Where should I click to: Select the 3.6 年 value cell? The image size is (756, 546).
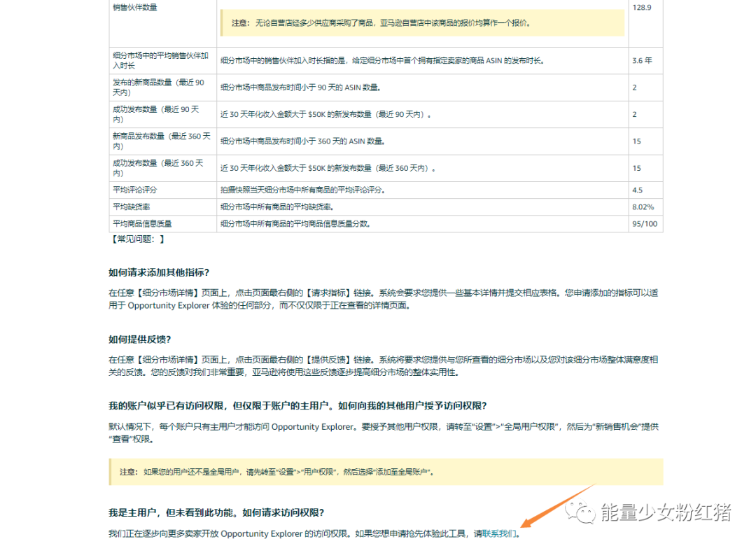click(x=642, y=61)
